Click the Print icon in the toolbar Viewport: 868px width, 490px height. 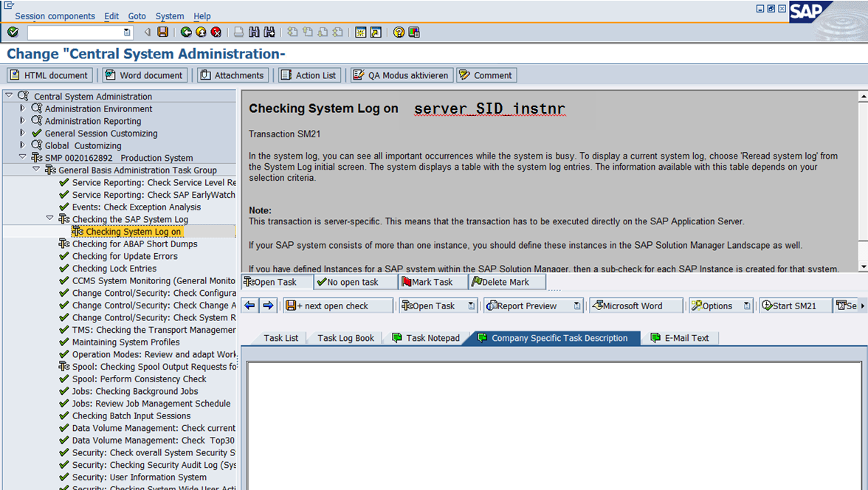[238, 32]
